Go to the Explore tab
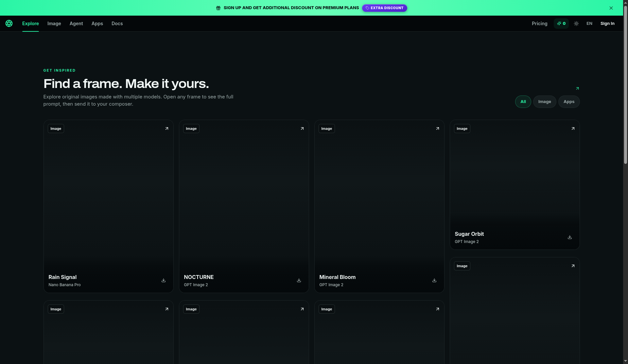Viewport: 628px width, 364px height. pyautogui.click(x=30, y=24)
